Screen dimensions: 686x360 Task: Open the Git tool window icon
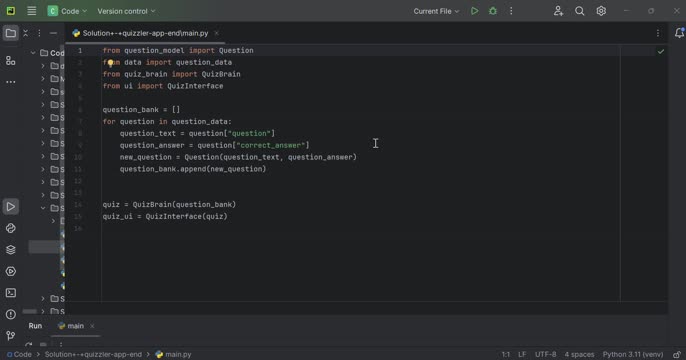(10, 336)
